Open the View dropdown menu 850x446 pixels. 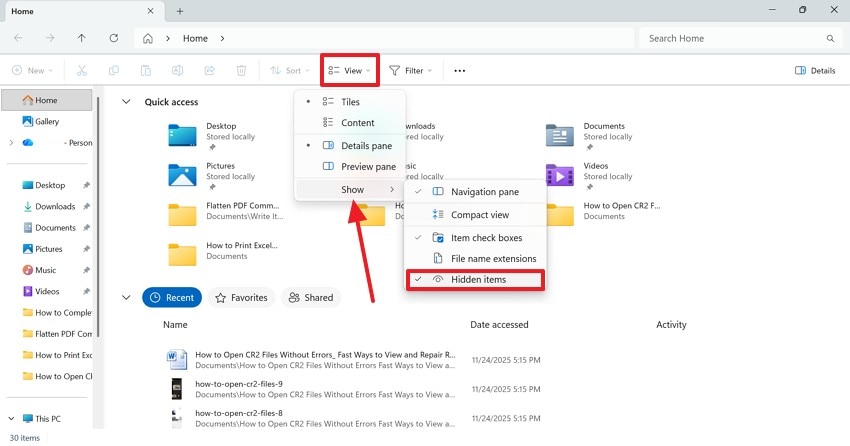click(350, 70)
